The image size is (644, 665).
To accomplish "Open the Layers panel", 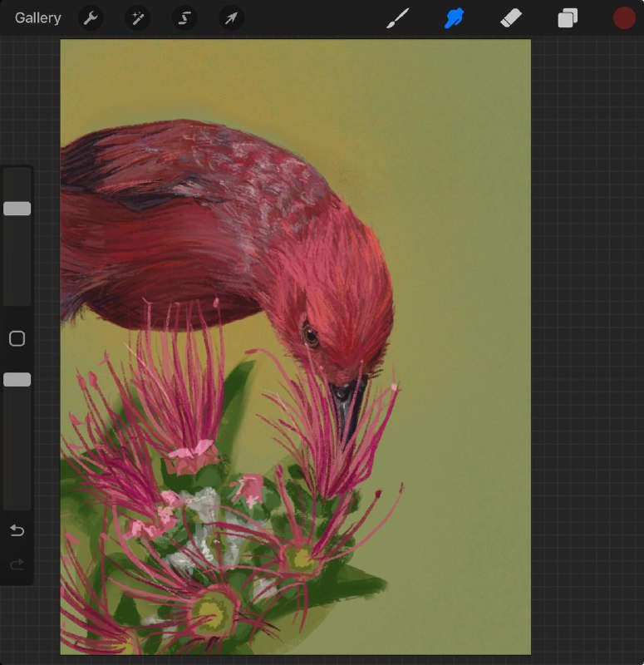I will click(x=568, y=18).
